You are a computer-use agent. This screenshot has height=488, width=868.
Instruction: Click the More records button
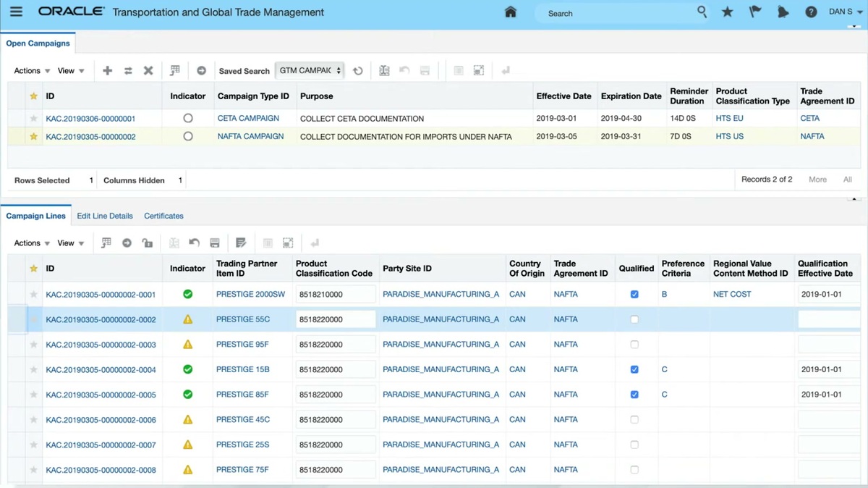817,180
